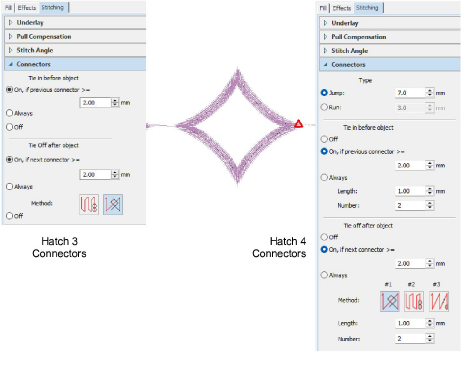Select Hatch 3 tie-in Off radio

[10, 127]
